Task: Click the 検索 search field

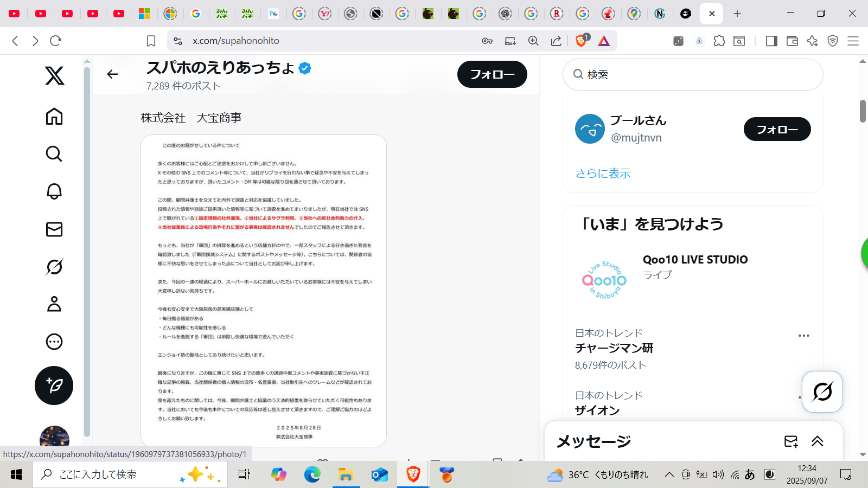Action: (x=693, y=75)
